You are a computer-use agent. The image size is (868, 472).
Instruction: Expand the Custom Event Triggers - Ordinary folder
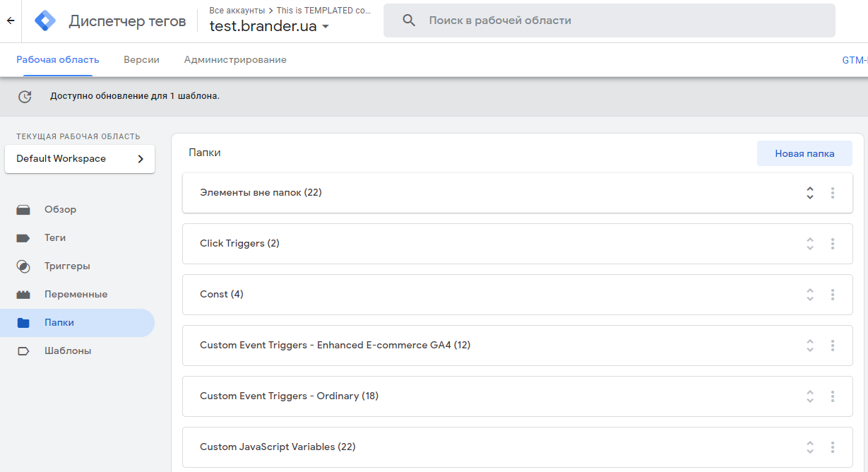[810, 396]
